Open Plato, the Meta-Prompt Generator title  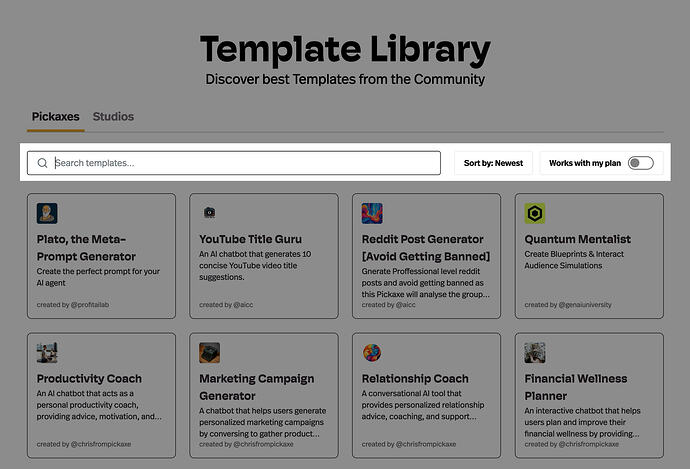[86, 248]
